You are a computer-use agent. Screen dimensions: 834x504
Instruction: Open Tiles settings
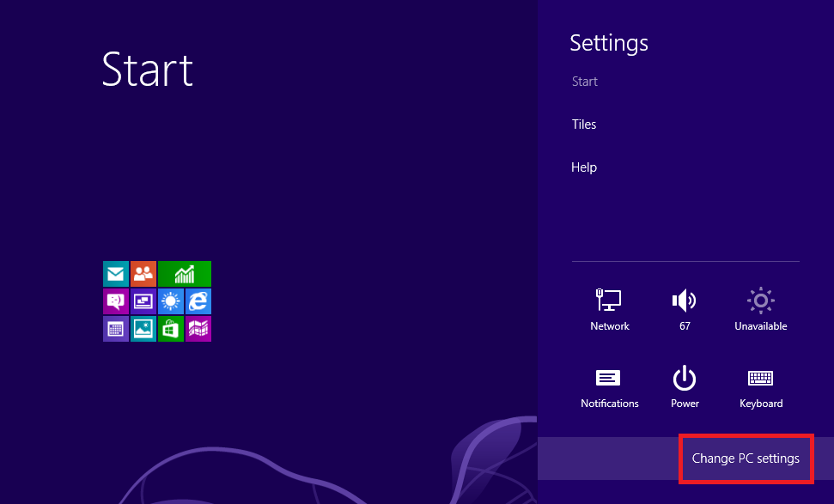coord(584,124)
